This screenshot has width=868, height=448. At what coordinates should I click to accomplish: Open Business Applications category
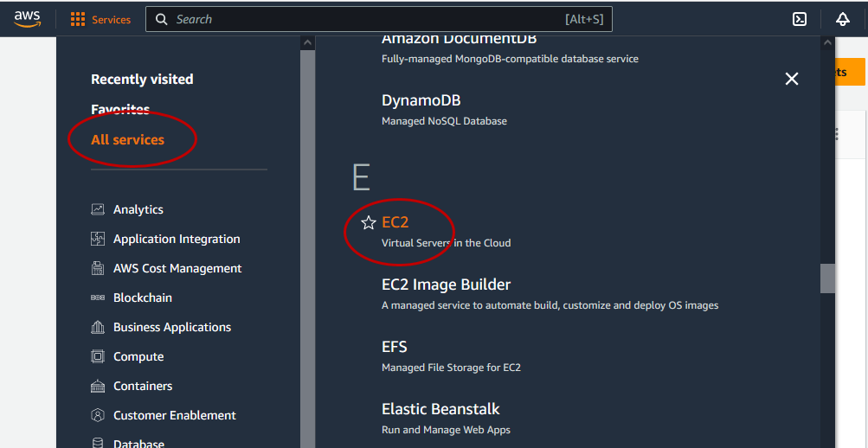click(x=172, y=327)
